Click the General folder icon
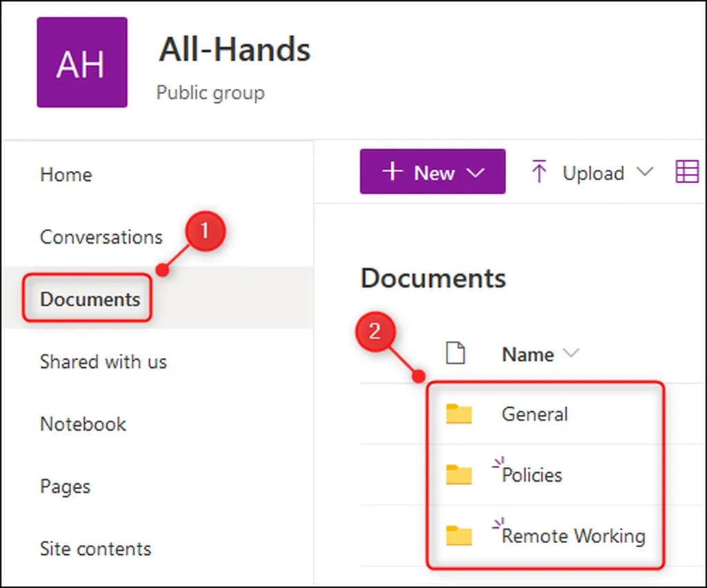The height and width of the screenshot is (588, 707). [x=458, y=414]
